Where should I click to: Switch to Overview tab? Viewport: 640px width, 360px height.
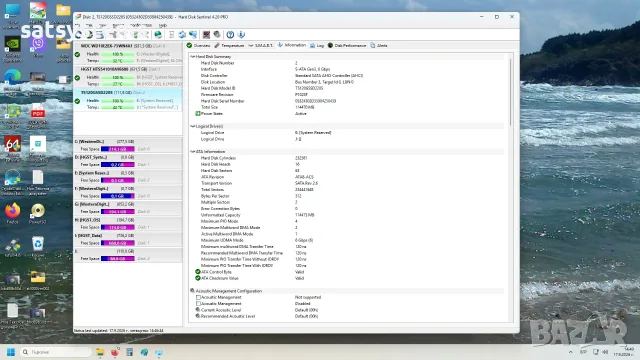pos(198,45)
